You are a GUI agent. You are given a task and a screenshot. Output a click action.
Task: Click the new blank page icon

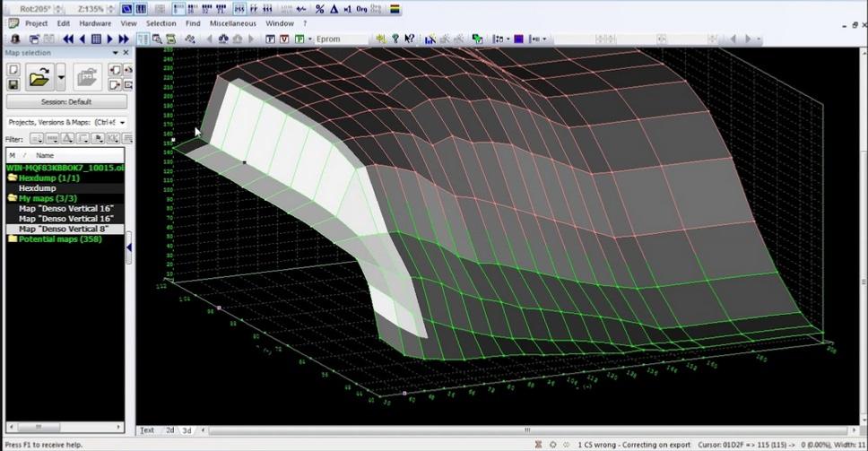pyautogui.click(x=13, y=70)
